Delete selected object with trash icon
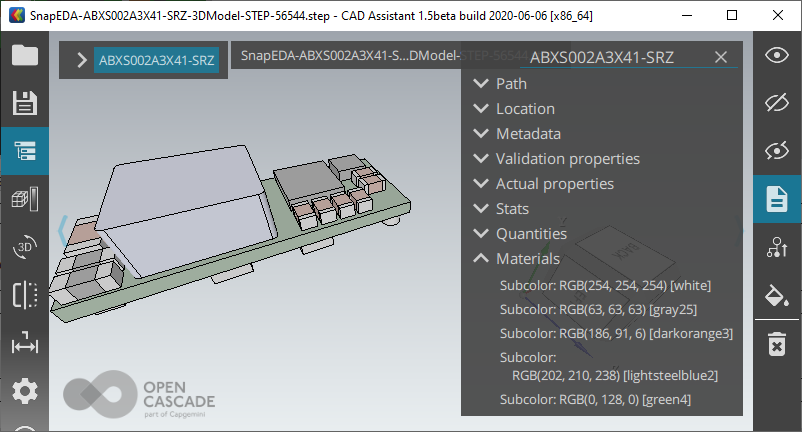 pos(776,344)
